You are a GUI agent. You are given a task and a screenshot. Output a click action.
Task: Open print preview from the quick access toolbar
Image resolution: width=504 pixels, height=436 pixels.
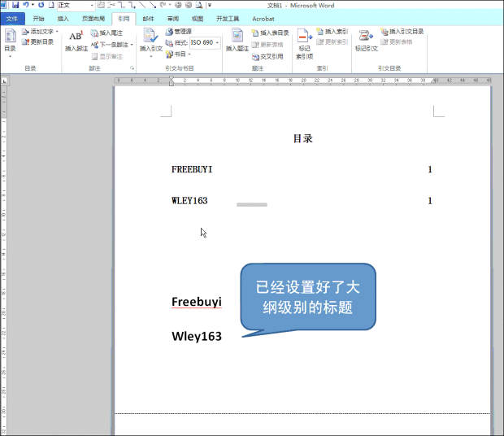point(199,5)
